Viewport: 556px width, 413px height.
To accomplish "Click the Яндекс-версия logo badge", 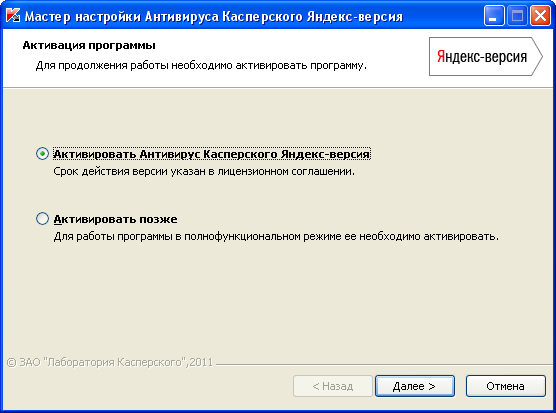I will coord(486,56).
